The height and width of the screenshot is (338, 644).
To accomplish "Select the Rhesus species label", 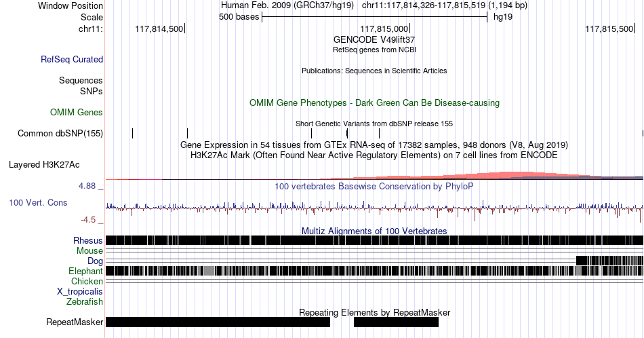I will coord(88,240).
